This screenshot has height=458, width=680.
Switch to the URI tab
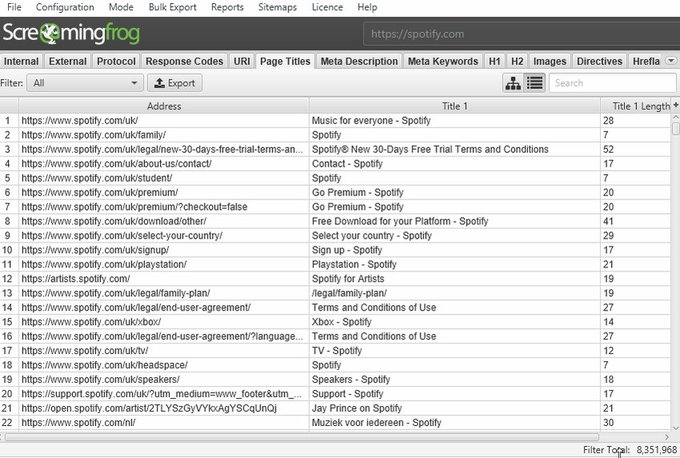[x=242, y=61]
